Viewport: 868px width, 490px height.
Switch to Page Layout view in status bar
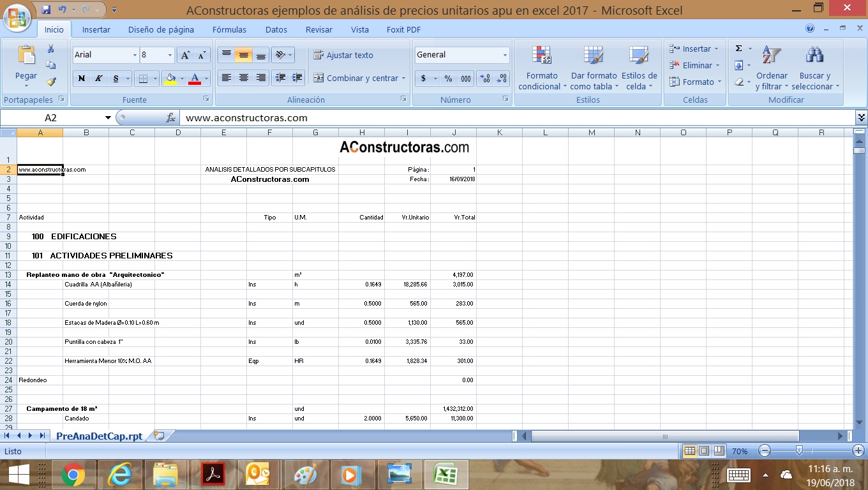[704, 451]
